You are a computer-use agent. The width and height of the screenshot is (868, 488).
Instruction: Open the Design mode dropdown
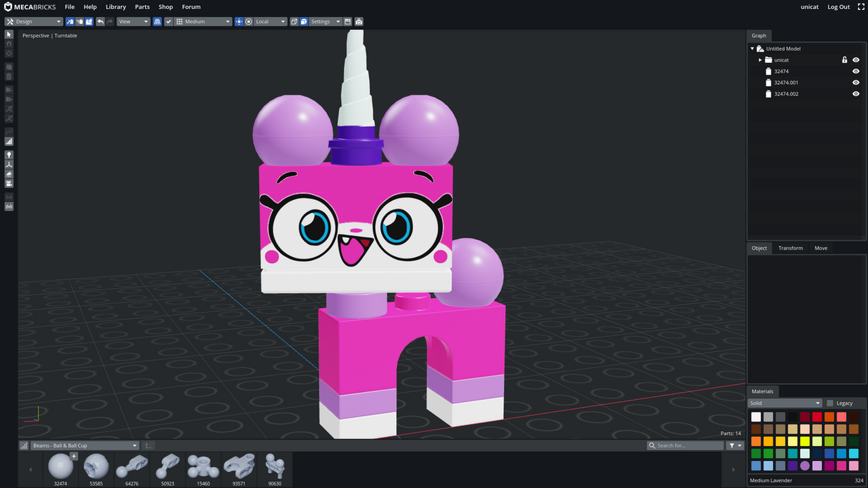pyautogui.click(x=34, y=22)
